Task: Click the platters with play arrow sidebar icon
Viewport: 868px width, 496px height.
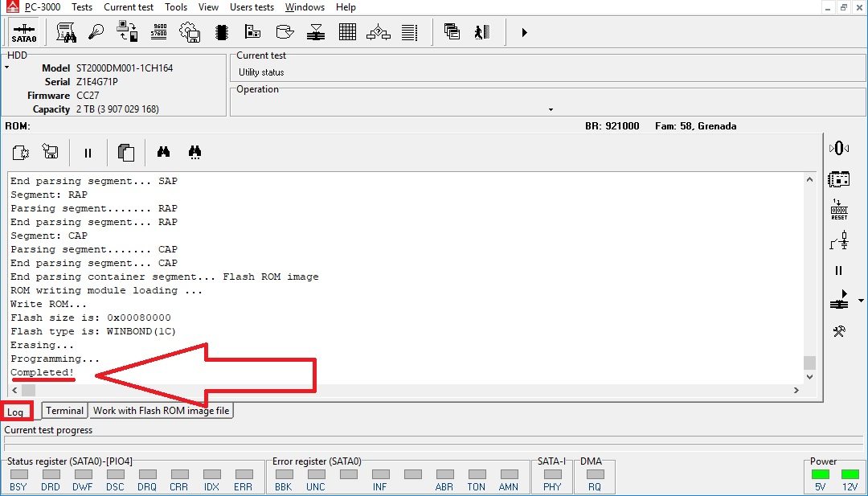Action: click(839, 300)
